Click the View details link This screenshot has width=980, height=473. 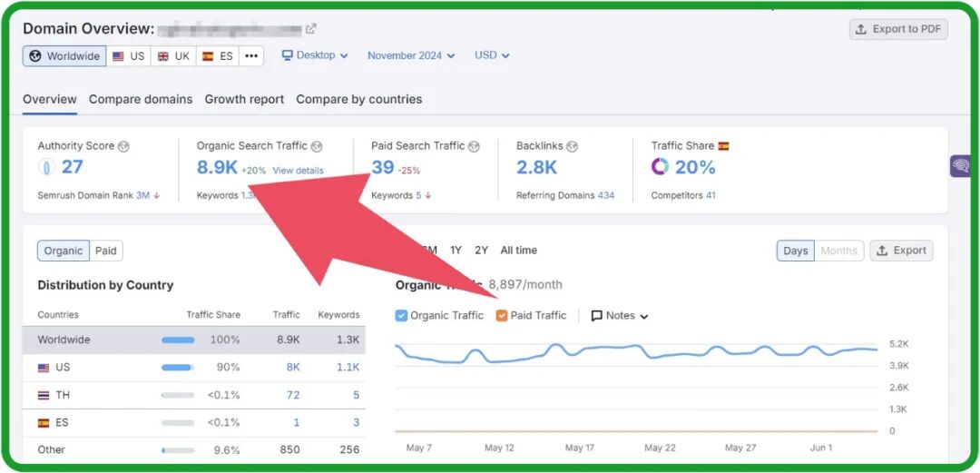coord(298,171)
